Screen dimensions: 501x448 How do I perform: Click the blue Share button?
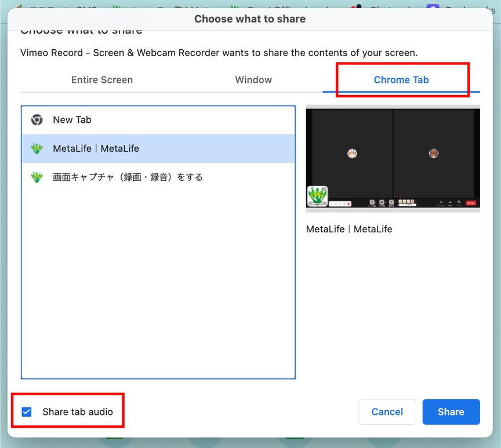coord(451,412)
